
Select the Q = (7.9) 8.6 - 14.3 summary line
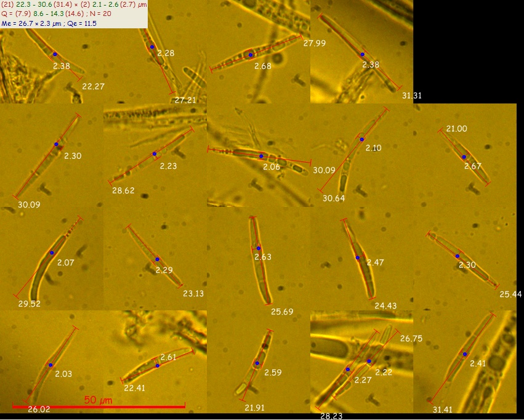(x=56, y=14)
